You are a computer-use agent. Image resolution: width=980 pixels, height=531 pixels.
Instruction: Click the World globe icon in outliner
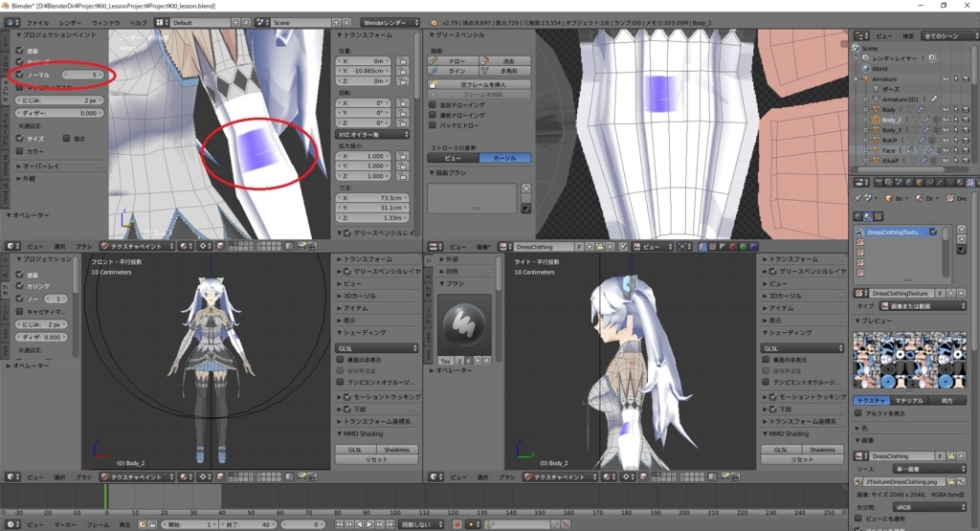[x=866, y=69]
